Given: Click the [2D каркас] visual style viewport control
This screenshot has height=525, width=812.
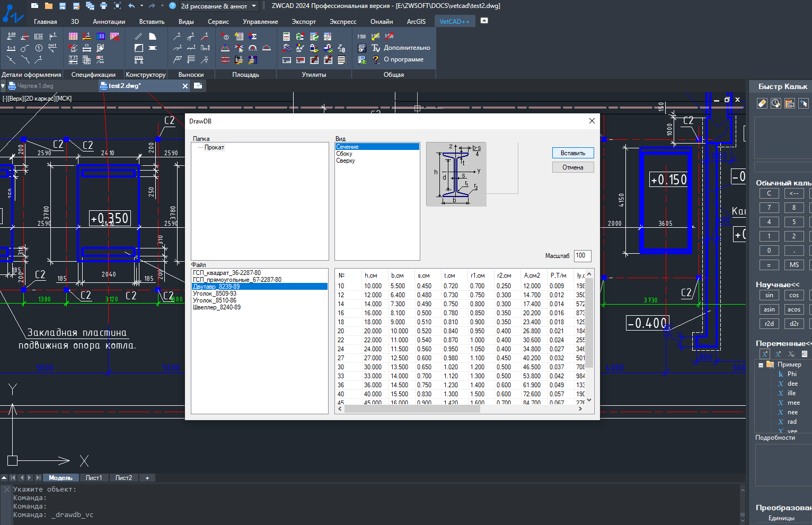Looking at the screenshot, I should pyautogui.click(x=40, y=99).
